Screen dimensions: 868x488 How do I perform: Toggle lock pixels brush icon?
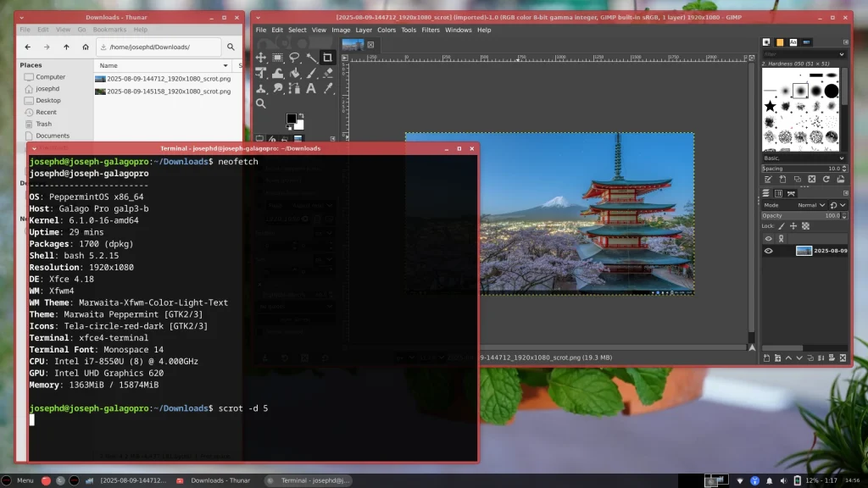pos(781,225)
